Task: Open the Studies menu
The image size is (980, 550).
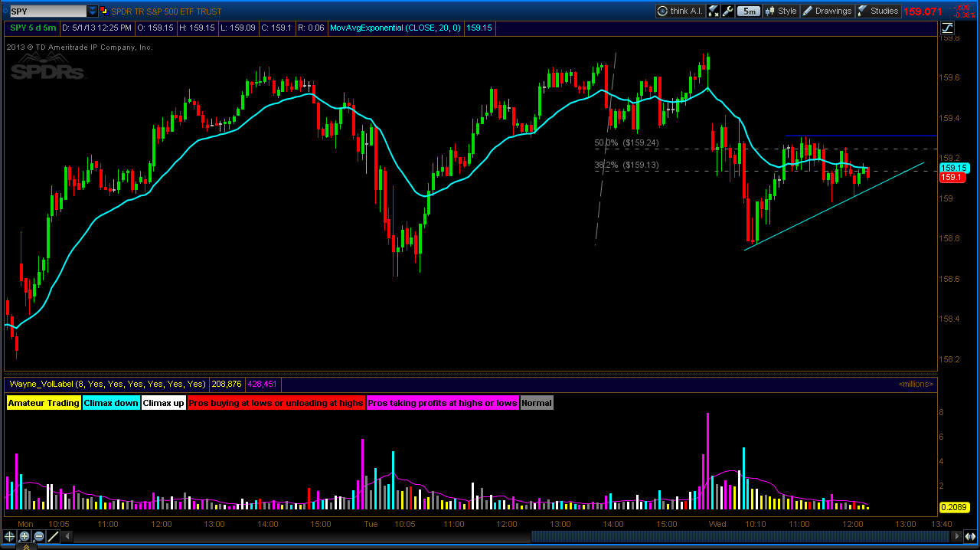Action: tap(877, 11)
